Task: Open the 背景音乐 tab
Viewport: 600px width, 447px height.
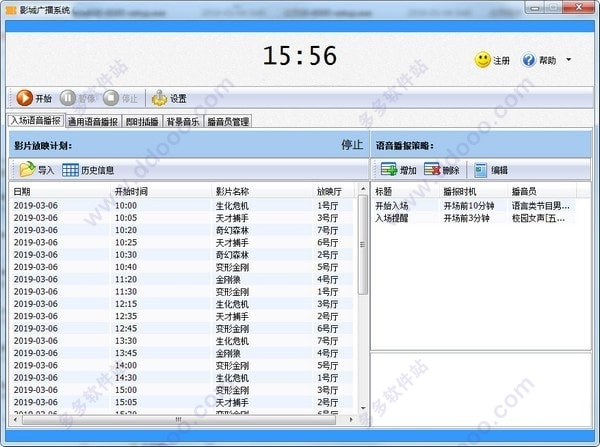Action: [x=183, y=122]
